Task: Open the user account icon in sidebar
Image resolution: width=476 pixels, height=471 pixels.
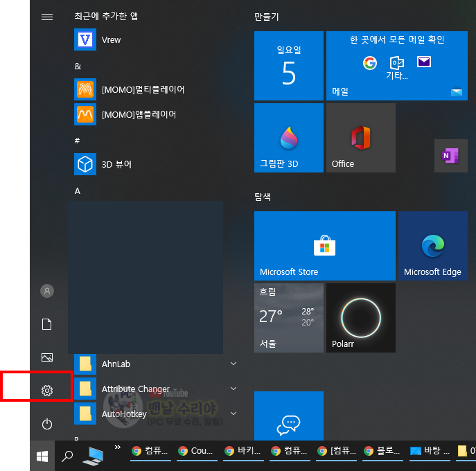Action: [x=47, y=291]
